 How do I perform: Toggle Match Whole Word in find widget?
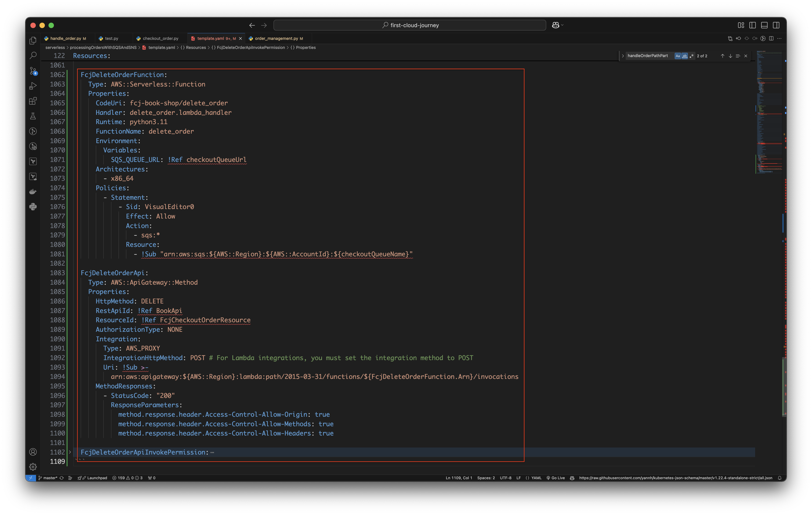pos(684,56)
